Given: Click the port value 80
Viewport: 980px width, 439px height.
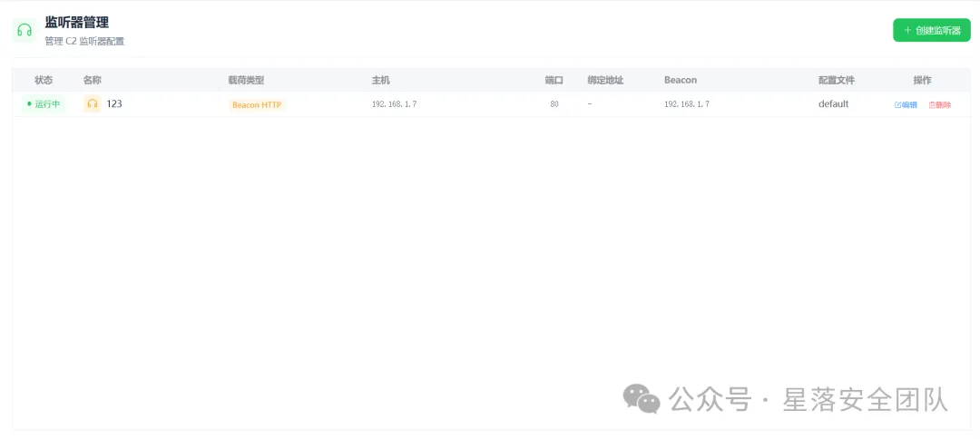Looking at the screenshot, I should [x=554, y=104].
